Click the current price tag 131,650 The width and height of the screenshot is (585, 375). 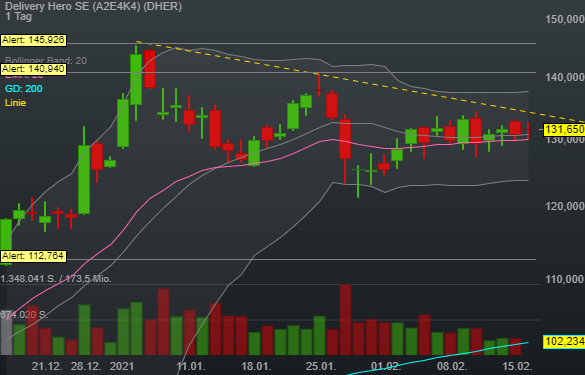564,129
